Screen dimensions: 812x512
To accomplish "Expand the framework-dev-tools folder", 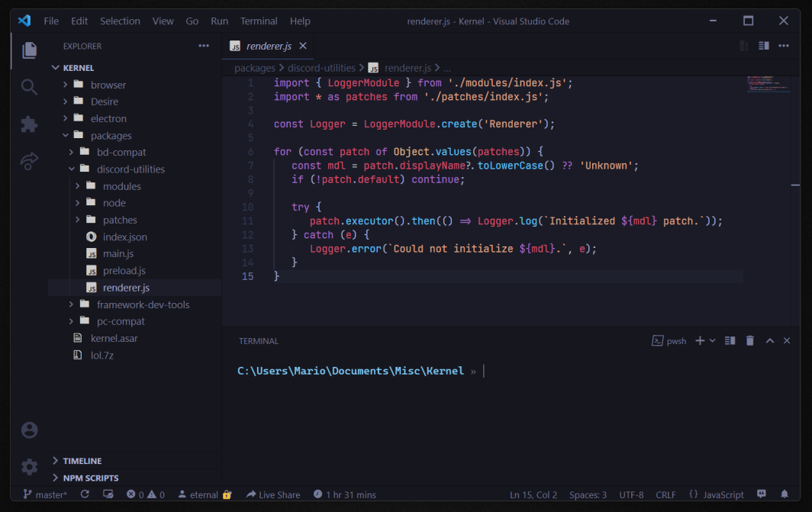I will click(134, 304).
